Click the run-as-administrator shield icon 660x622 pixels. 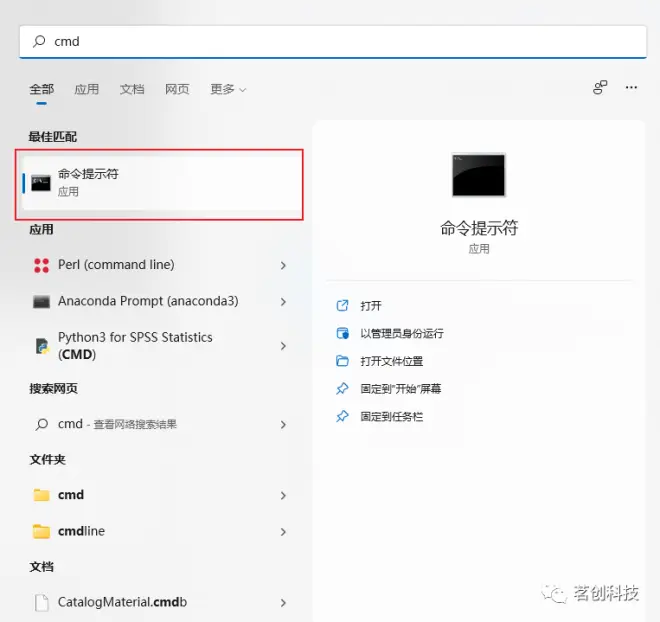(x=342, y=333)
